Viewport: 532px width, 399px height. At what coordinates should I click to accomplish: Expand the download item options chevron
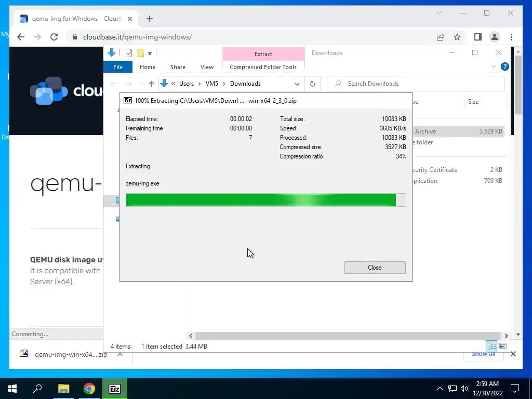120,354
